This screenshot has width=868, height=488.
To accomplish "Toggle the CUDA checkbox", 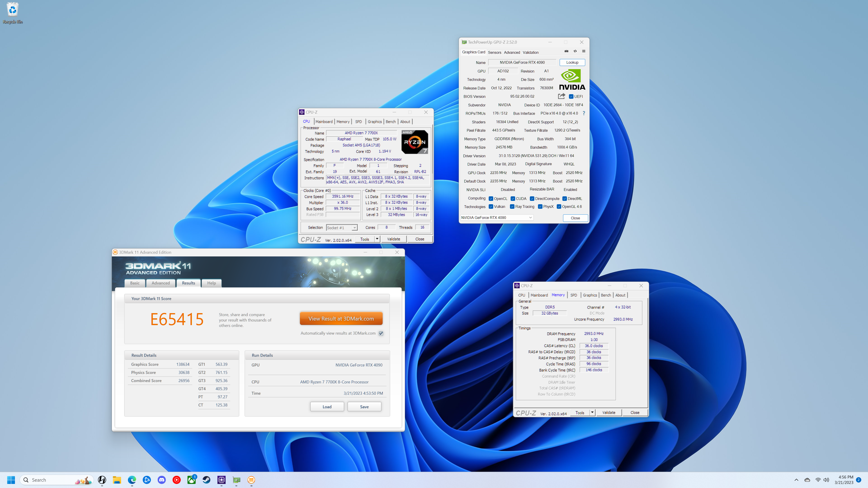I will click(513, 198).
